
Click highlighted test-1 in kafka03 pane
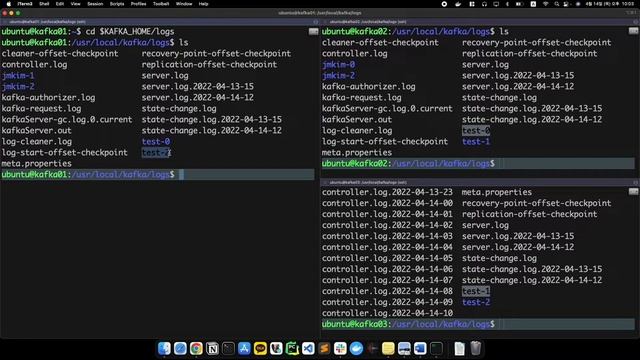click(x=476, y=291)
